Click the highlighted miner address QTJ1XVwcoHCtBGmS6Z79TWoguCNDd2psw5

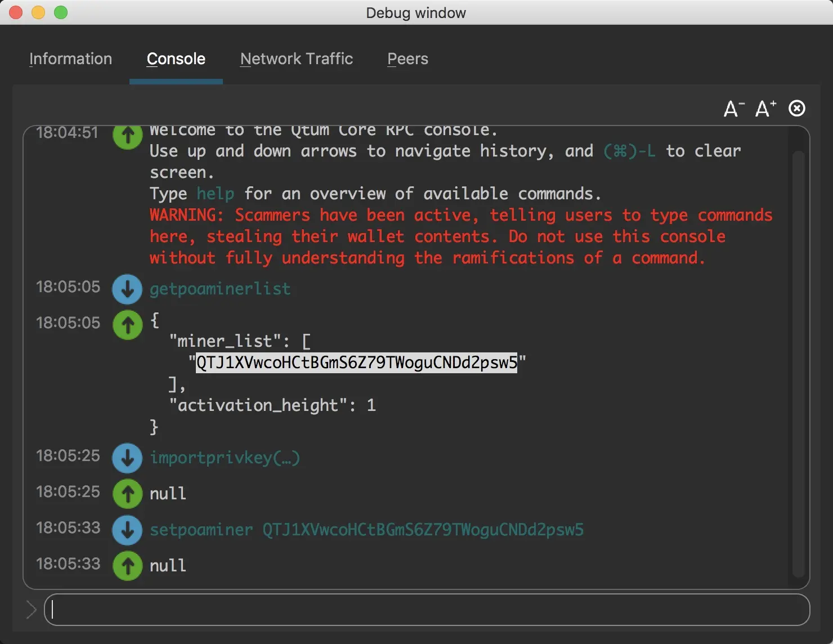(356, 362)
